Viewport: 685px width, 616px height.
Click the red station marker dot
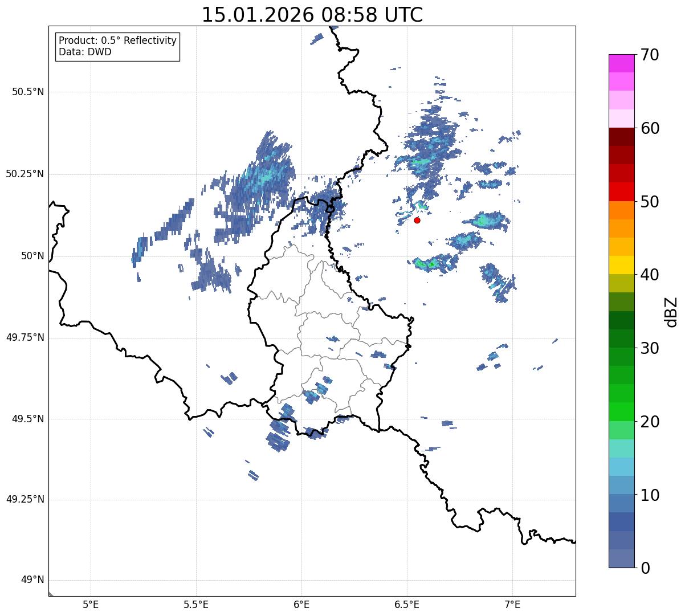click(x=417, y=220)
